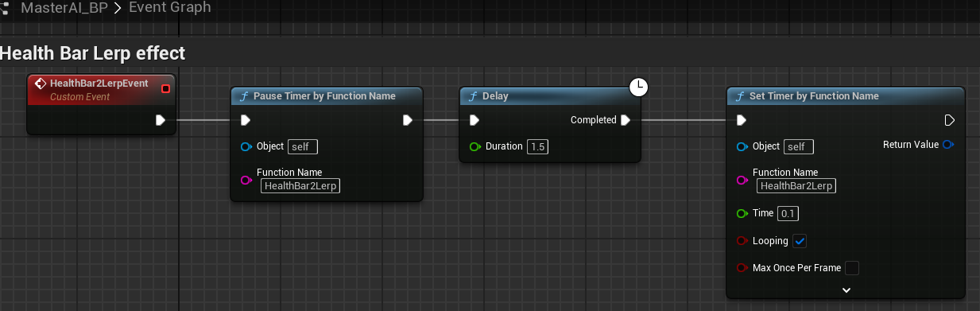Click Delay execution input pin
Image resolution: width=980 pixels, height=311 pixels.
(x=475, y=120)
